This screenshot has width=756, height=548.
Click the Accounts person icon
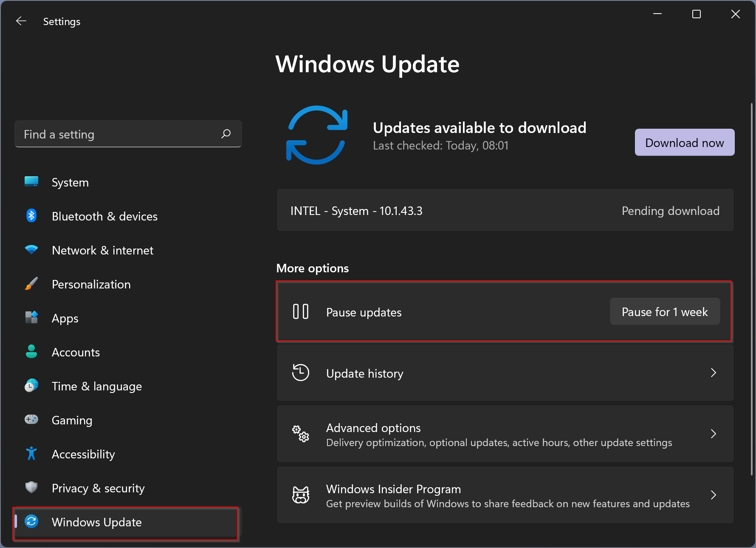tap(31, 352)
